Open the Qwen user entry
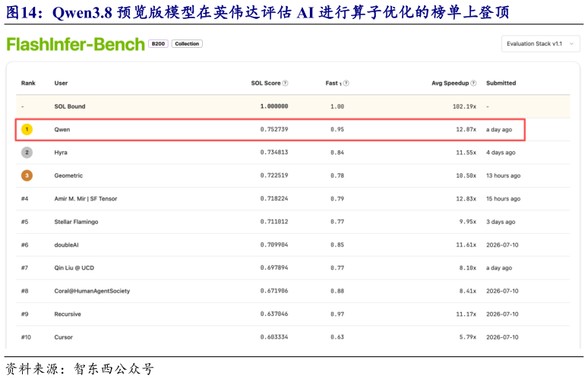Image resolution: width=588 pixels, height=379 pixels. [62, 130]
